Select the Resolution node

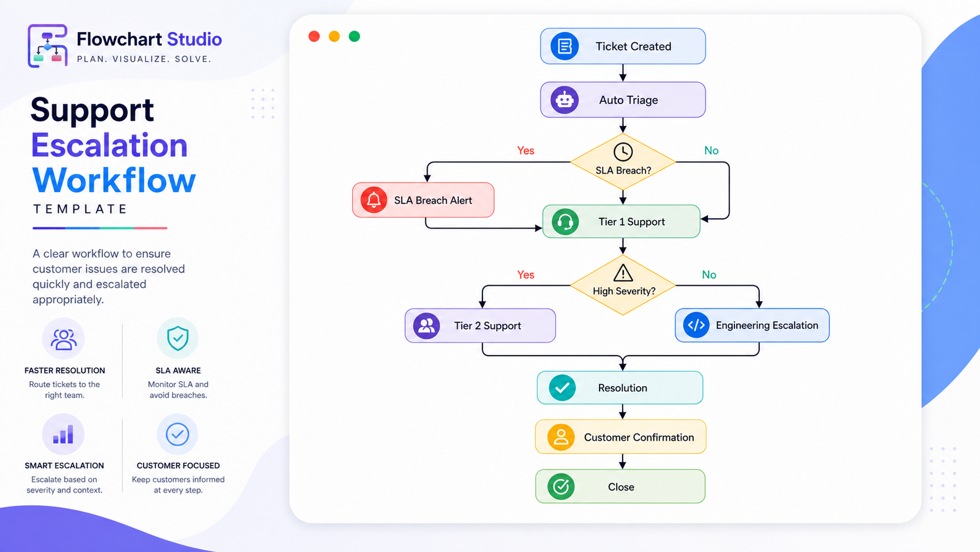coord(620,388)
